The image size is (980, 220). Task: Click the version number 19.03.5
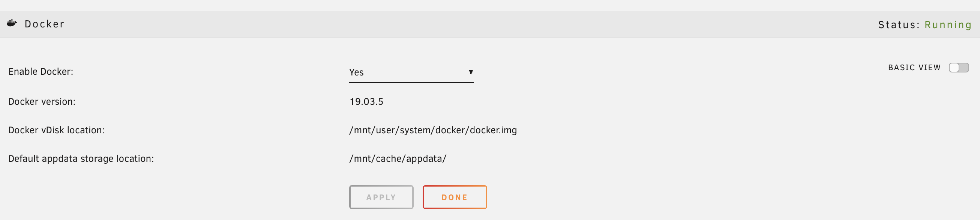[366, 102]
